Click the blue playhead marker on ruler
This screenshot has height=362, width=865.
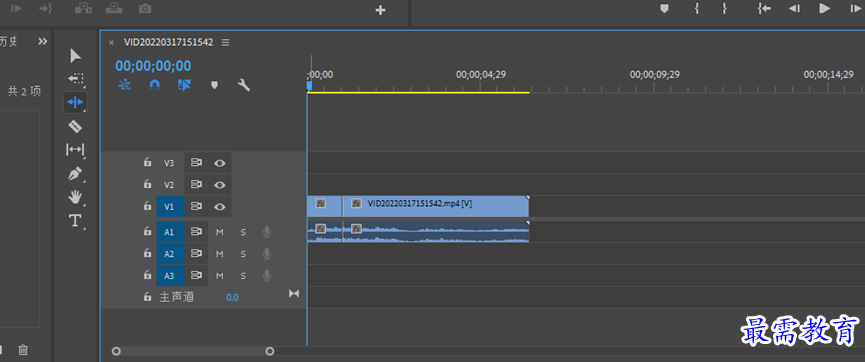(x=309, y=86)
